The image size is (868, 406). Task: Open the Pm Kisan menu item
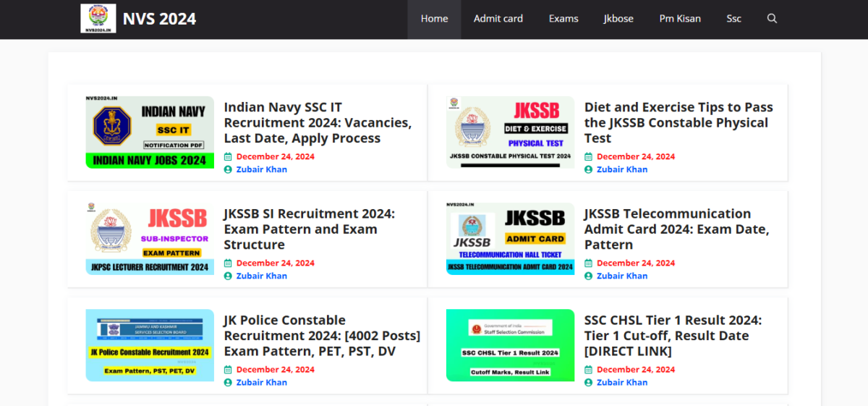pos(680,19)
